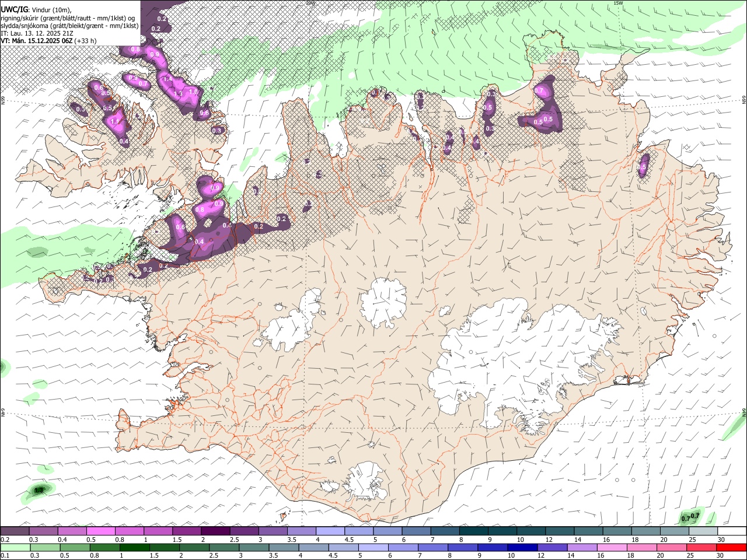Select snow legend swatch between 6 and 7
This screenshot has width=747, height=560.
click(x=417, y=531)
